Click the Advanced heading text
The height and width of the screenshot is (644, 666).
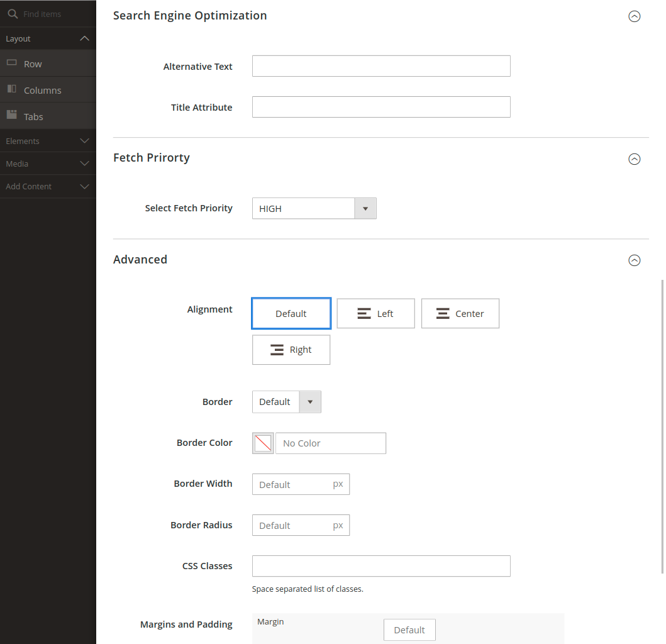[x=140, y=260]
